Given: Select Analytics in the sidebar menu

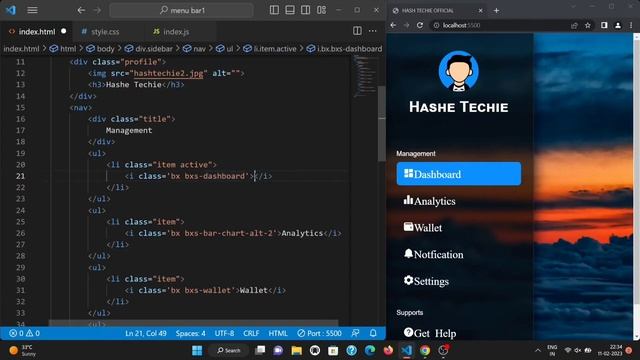Looking at the screenshot, I should click(459, 201).
